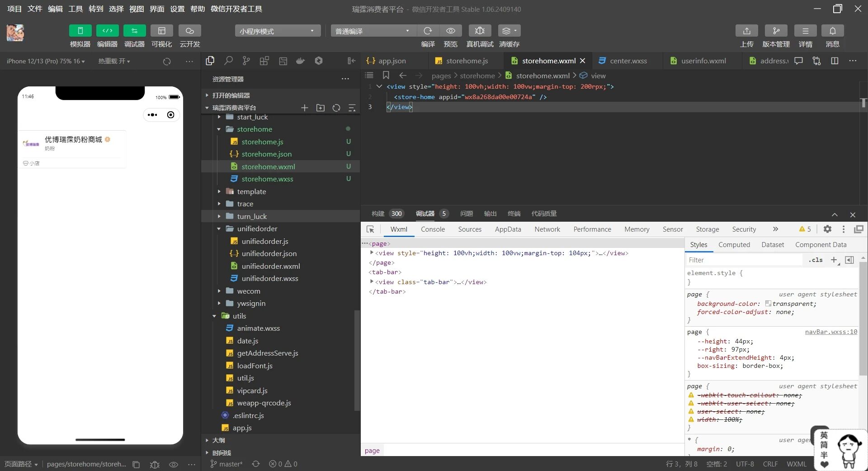The height and width of the screenshot is (471, 868).
Task: Toggle the 调试器 debugger panel
Action: click(134, 31)
